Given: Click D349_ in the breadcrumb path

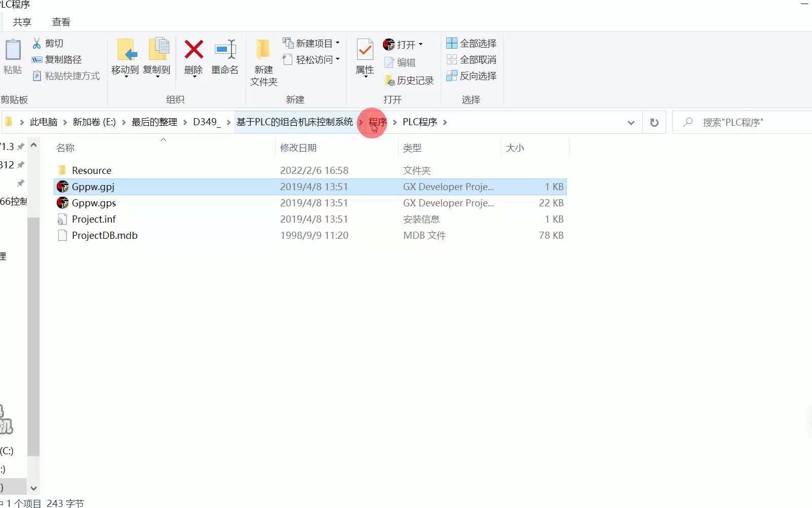Looking at the screenshot, I should click(207, 122).
